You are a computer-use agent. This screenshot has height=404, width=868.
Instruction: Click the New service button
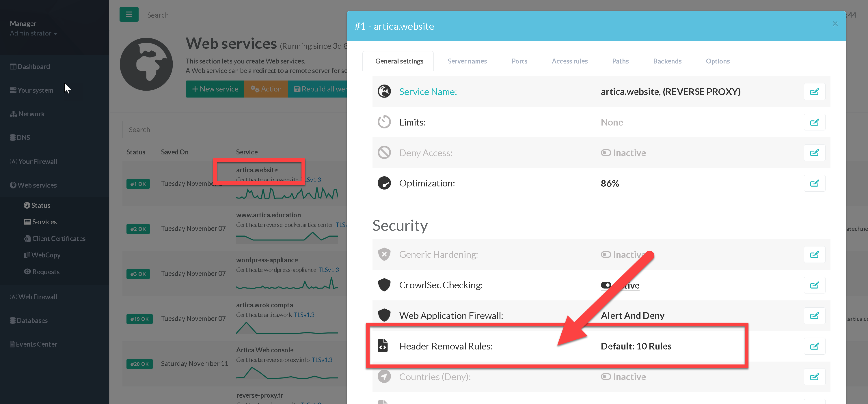tap(215, 89)
